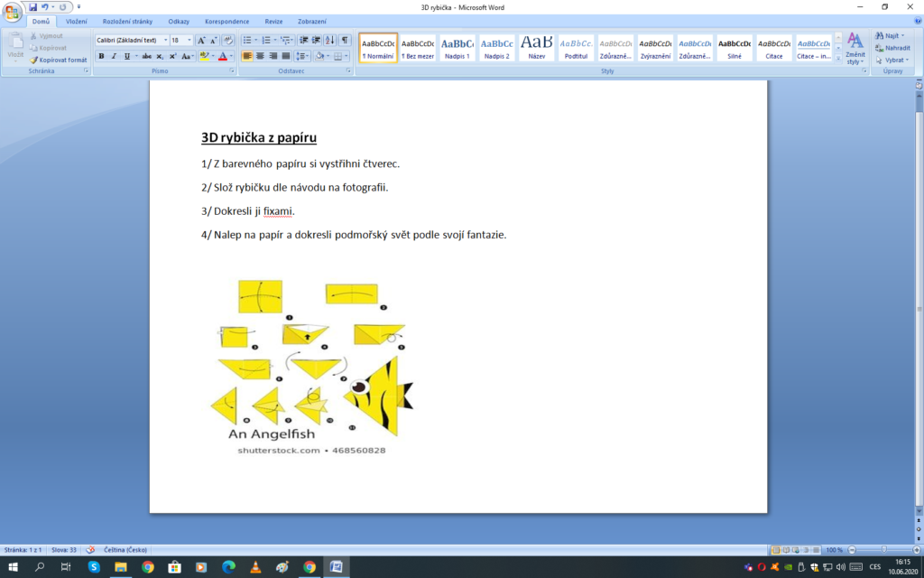The height and width of the screenshot is (578, 924).
Task: Open the font size dropdown
Action: (189, 40)
